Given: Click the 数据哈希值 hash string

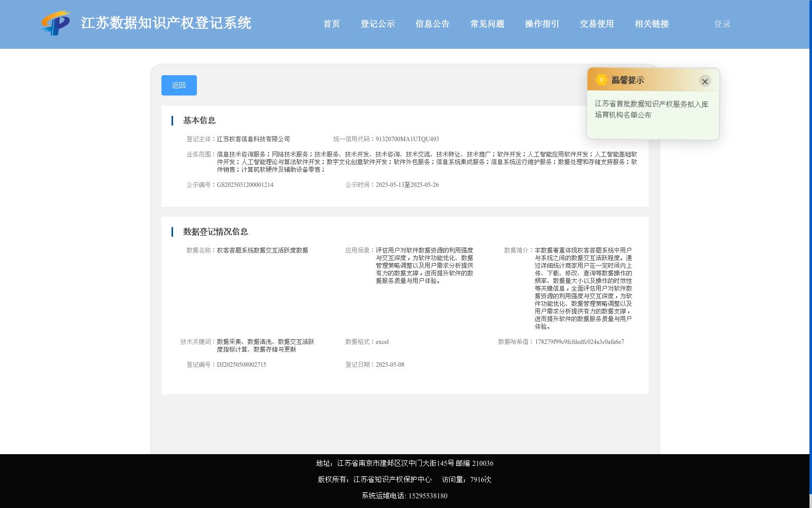Looking at the screenshot, I should coord(580,342).
